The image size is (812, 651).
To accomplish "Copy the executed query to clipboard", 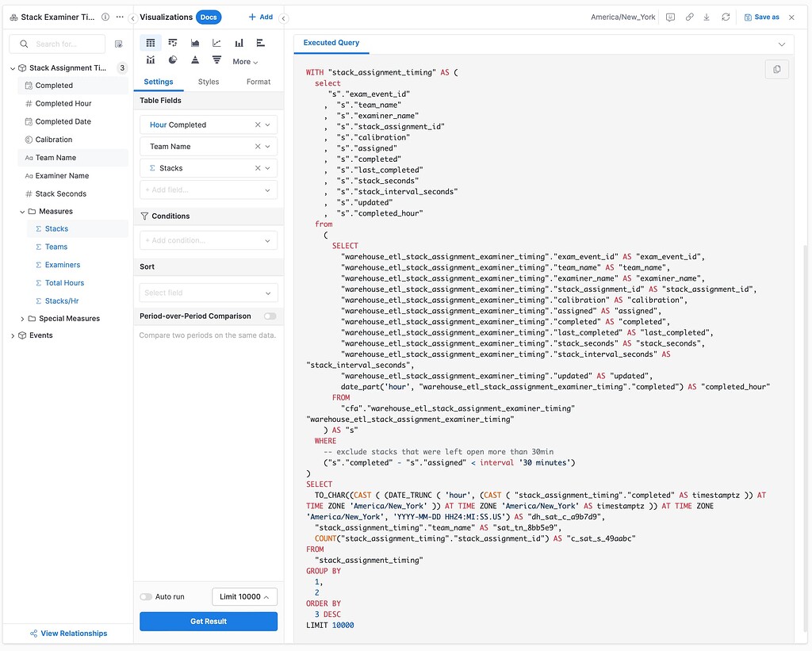I will click(776, 70).
